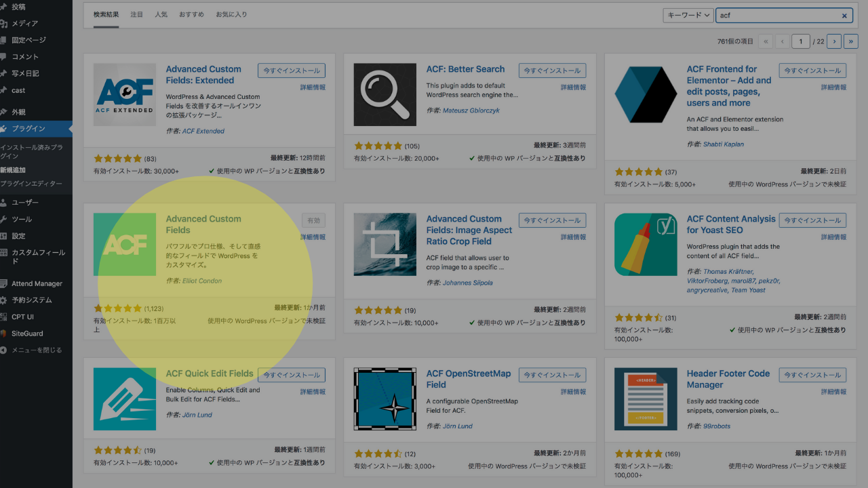Open the 投稿 menu pin icon
868x488 pixels.
coord(3,7)
